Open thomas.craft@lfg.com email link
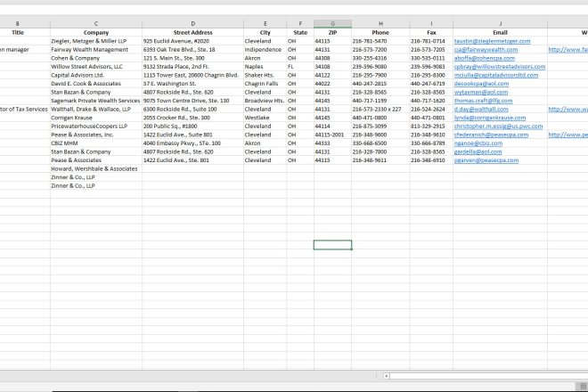This screenshot has height=392, width=588. click(x=483, y=101)
